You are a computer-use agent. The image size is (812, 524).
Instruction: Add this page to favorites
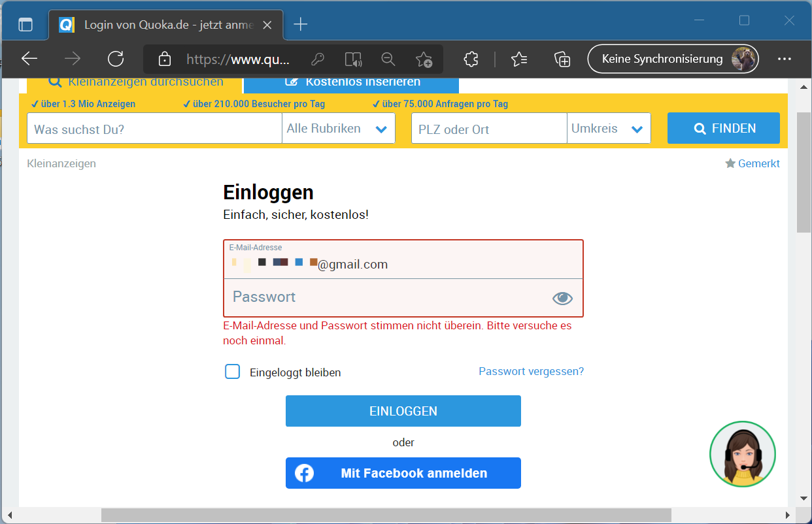click(424, 59)
